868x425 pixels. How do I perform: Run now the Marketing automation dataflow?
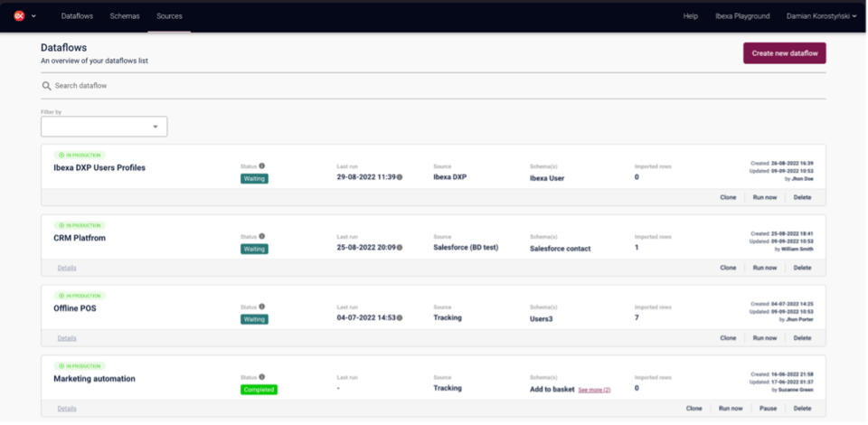tap(731, 409)
